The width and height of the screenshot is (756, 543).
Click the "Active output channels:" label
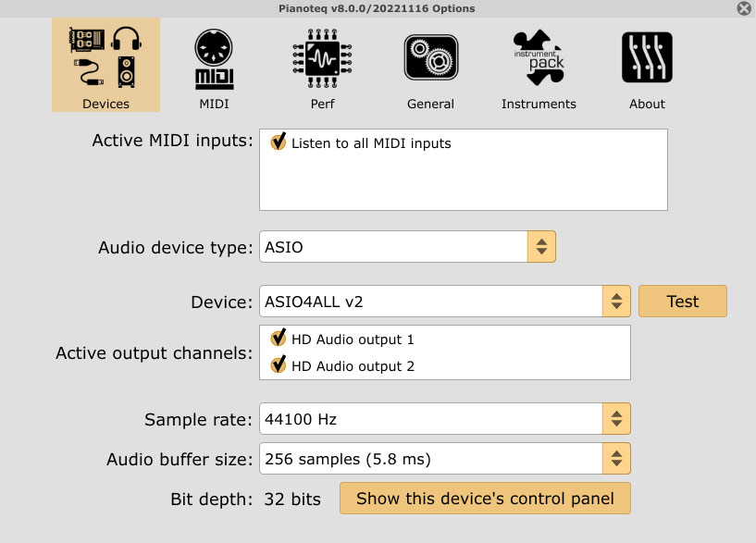pyautogui.click(x=155, y=353)
